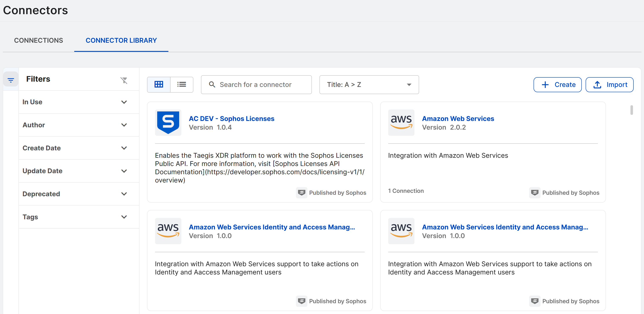Screen dimensions: 644x314
Task: Expand the In Use filter
Action: (79, 102)
